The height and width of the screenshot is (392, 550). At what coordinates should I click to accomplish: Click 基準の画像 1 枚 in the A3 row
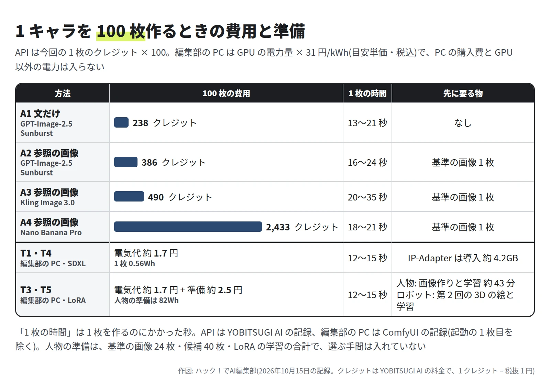point(463,197)
